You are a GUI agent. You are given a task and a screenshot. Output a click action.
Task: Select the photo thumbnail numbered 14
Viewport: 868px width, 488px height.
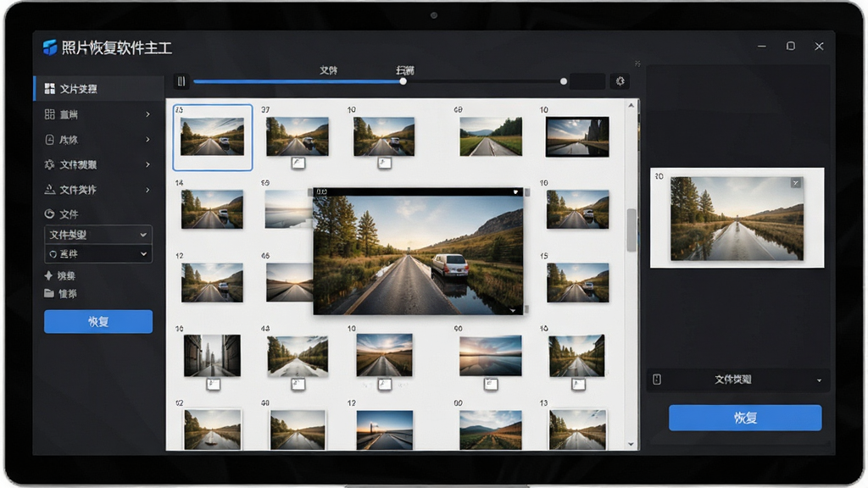click(212, 209)
